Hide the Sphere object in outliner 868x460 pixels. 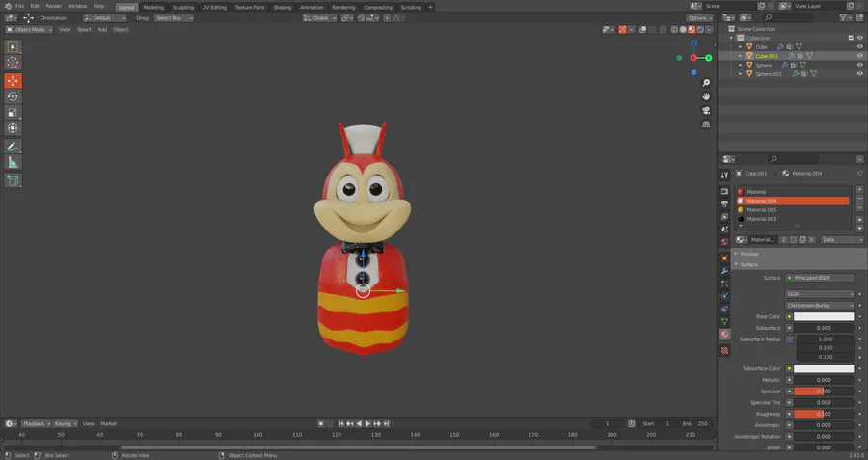[859, 65]
